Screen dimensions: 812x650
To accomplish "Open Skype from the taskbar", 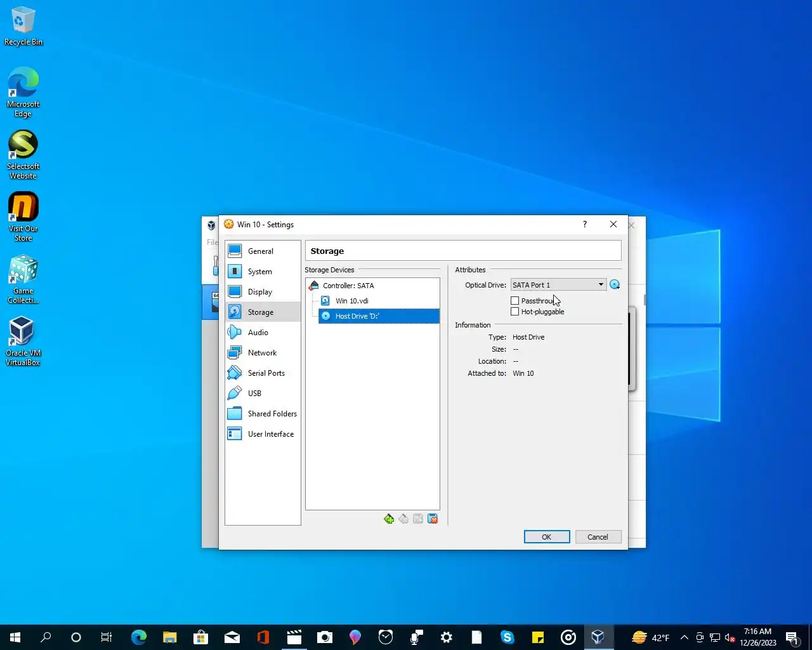I will [507, 637].
